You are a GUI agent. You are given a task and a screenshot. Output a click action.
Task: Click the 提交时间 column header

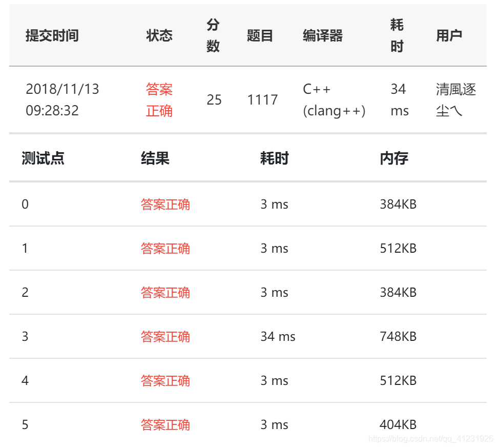[x=52, y=35]
